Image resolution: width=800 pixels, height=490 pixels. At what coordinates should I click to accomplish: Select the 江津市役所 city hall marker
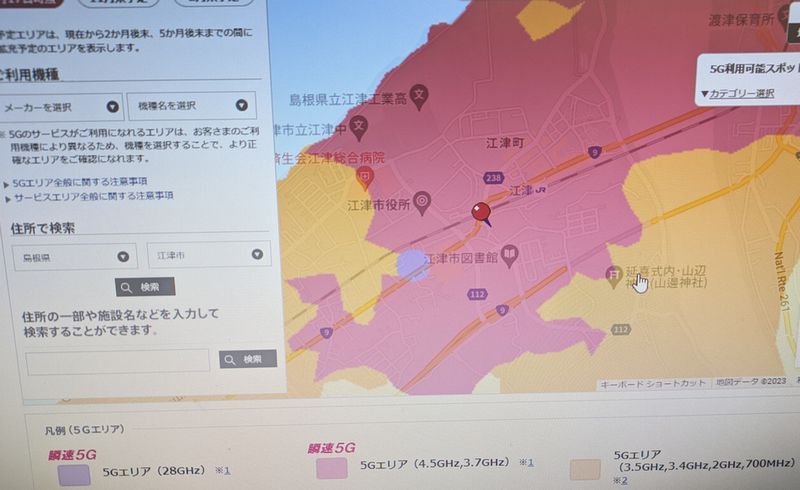(422, 203)
